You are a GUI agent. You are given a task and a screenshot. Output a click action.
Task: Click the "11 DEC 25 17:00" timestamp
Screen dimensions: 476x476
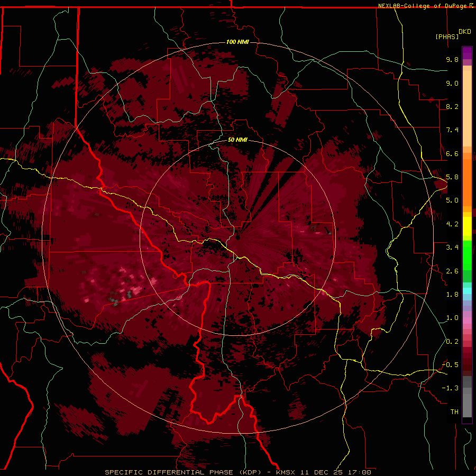pos(336,472)
